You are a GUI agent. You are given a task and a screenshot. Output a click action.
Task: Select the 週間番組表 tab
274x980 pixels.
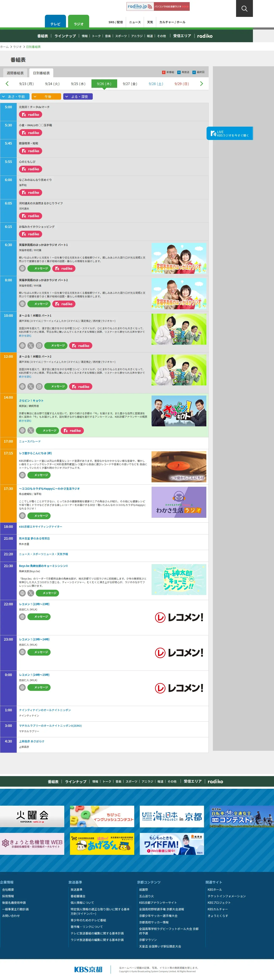15,73
